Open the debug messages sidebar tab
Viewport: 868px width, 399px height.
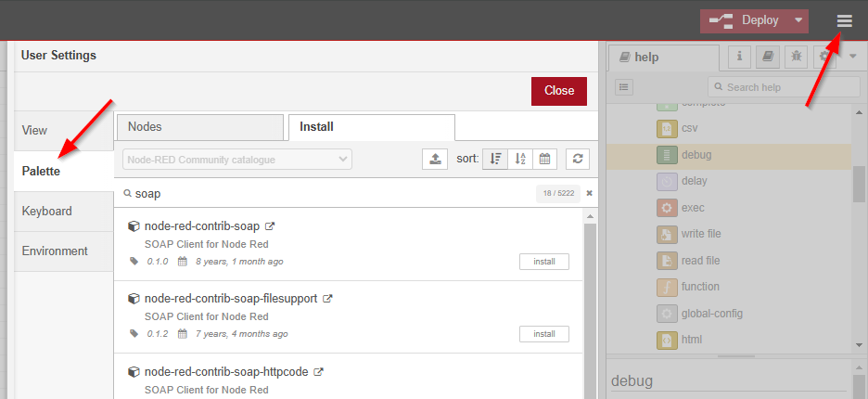pos(796,57)
